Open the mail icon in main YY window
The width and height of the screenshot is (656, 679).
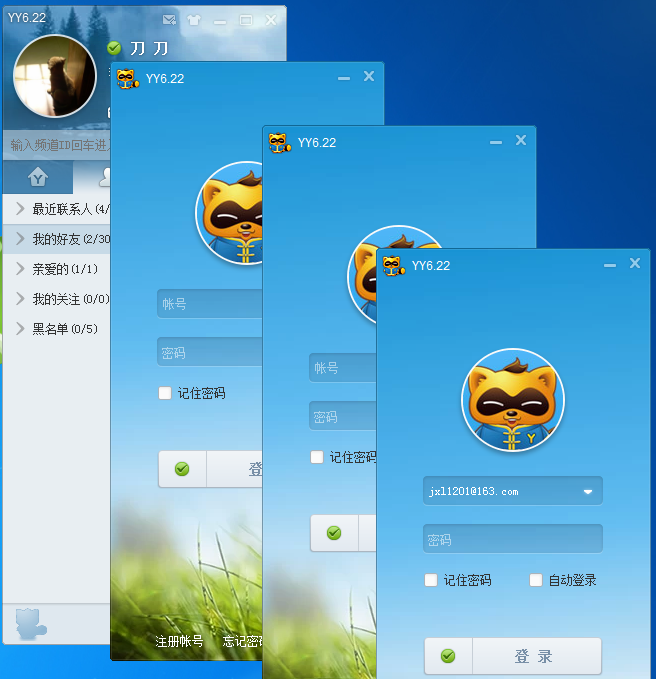click(x=169, y=20)
